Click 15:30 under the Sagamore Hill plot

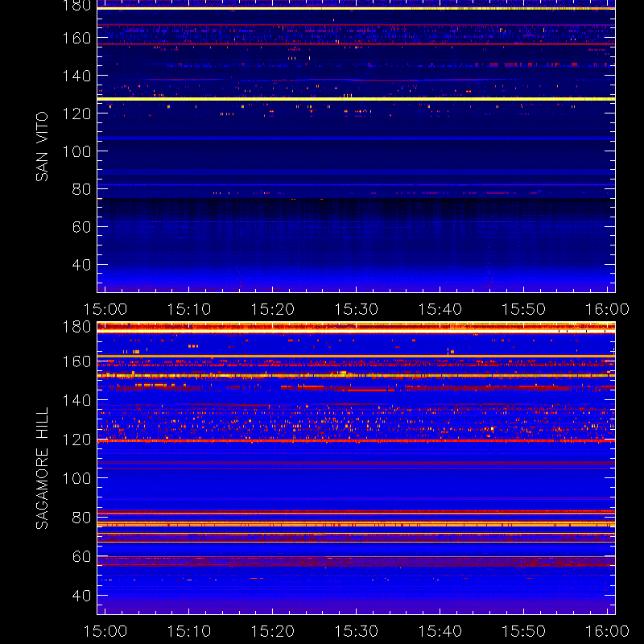[356, 631]
